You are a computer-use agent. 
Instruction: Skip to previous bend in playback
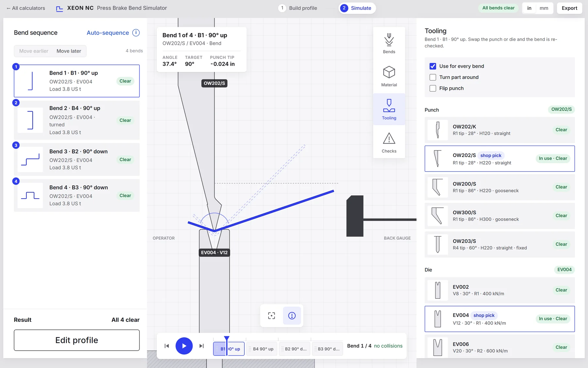167,346
